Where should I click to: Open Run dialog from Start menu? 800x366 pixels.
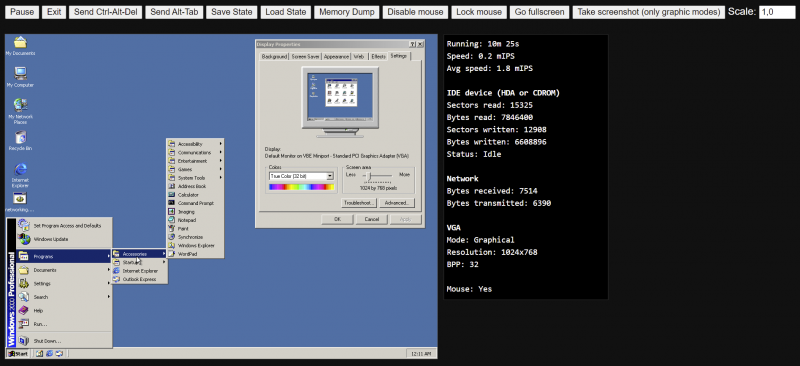64,324
